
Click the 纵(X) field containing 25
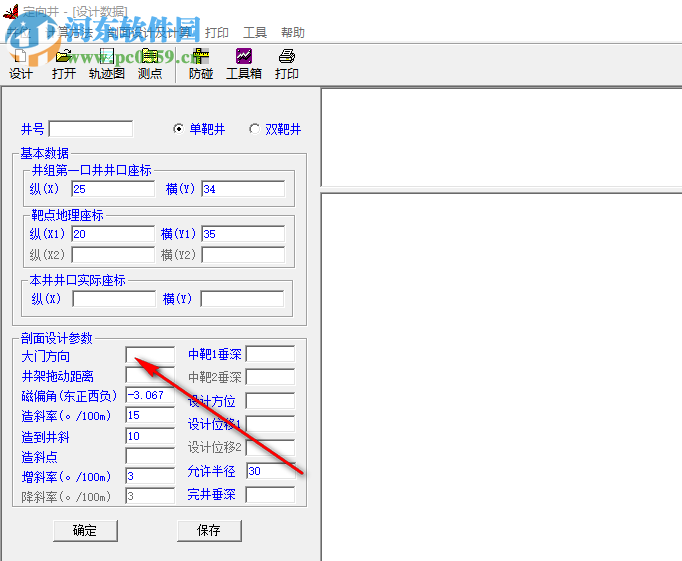113,189
